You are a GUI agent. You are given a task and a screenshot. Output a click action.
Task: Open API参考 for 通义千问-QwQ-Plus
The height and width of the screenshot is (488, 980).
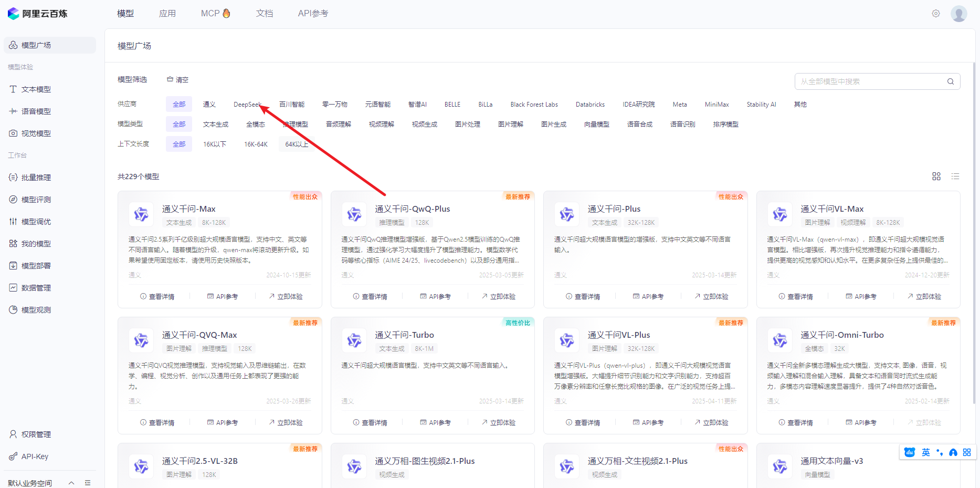pyautogui.click(x=435, y=297)
